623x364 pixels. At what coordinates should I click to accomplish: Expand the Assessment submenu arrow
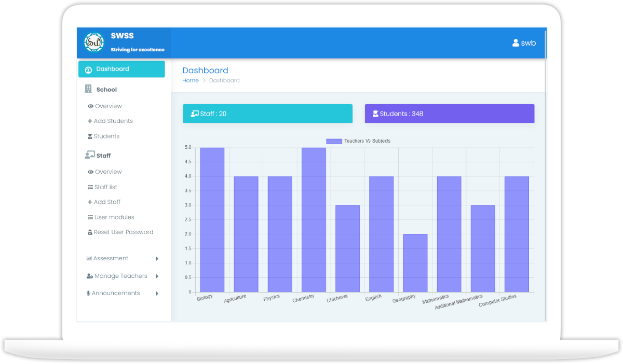pos(157,259)
